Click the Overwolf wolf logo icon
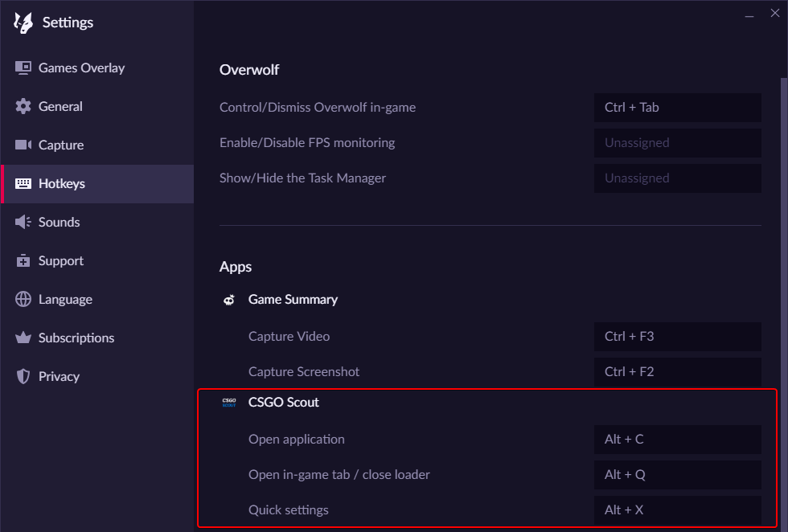This screenshot has width=788, height=532. tap(23, 23)
